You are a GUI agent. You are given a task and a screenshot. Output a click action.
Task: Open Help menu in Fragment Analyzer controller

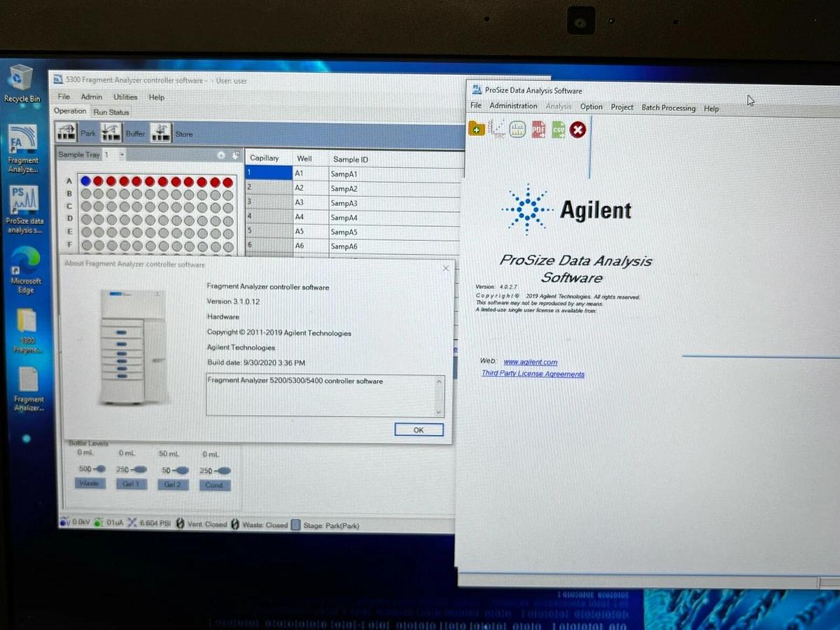[157, 97]
